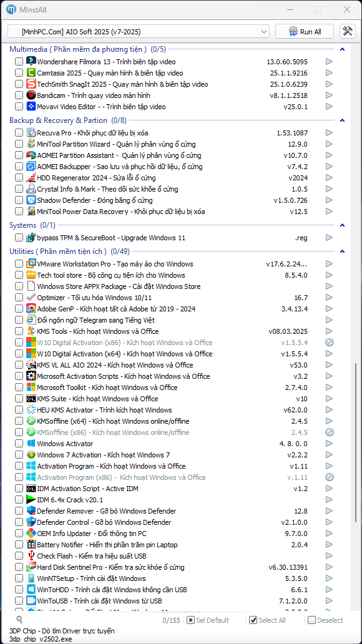This screenshot has height=644, width=362.
Task: Click the Recuva Pro icon
Action: pos(31,133)
